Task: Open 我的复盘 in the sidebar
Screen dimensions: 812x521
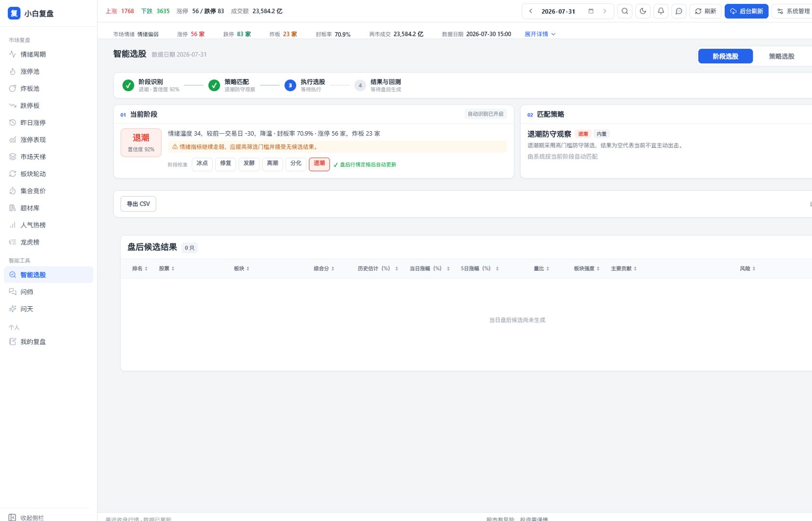Action: point(48,342)
